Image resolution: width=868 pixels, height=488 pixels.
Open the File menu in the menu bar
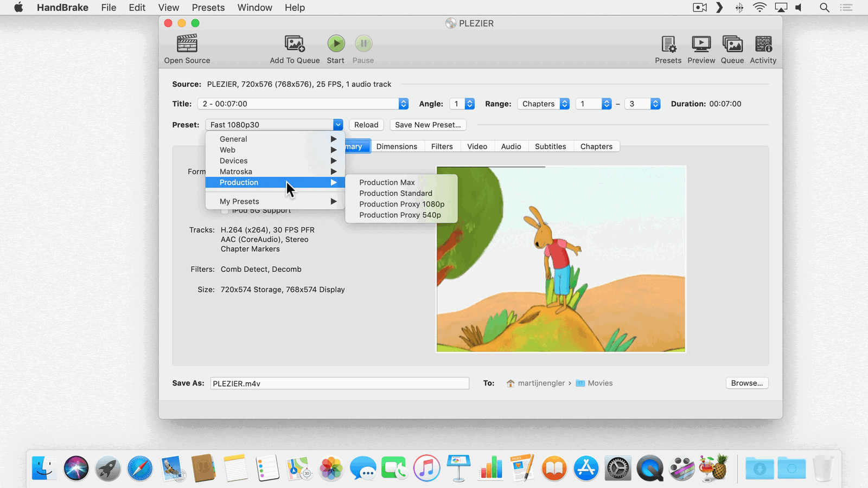pyautogui.click(x=108, y=8)
